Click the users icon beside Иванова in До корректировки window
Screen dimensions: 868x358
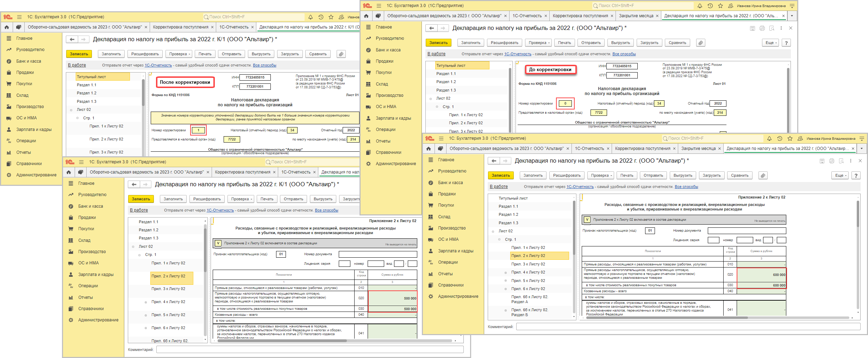click(731, 6)
